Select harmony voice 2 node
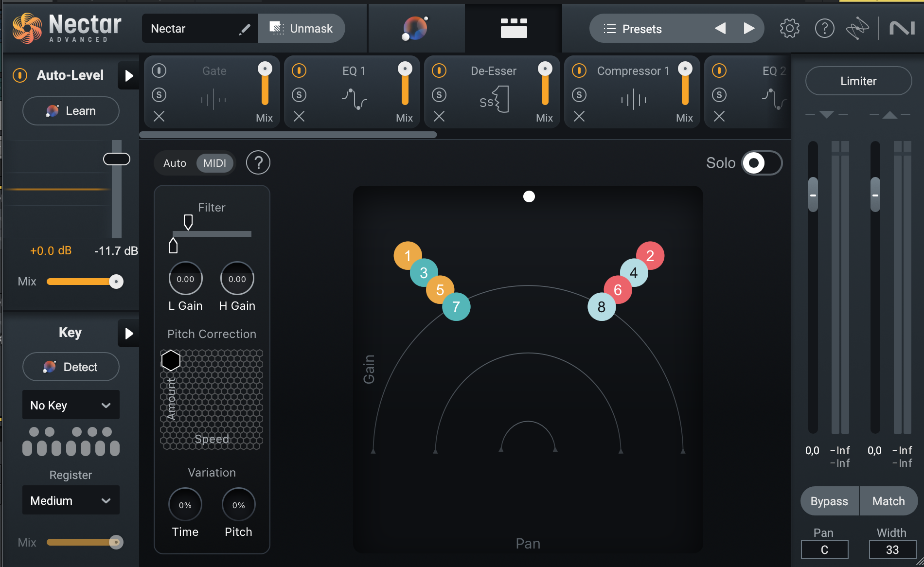Viewport: 924px width, 567px height. (650, 256)
